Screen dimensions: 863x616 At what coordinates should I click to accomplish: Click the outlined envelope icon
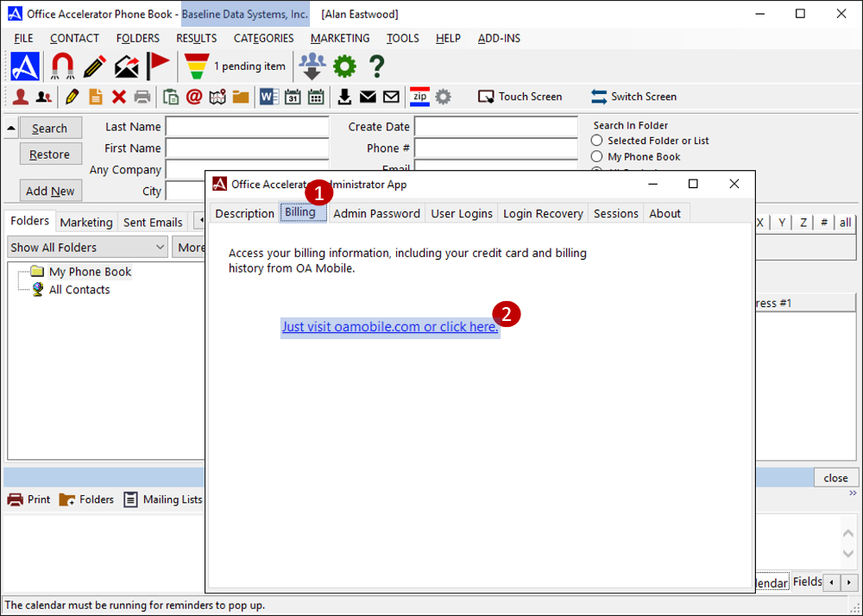click(x=391, y=97)
